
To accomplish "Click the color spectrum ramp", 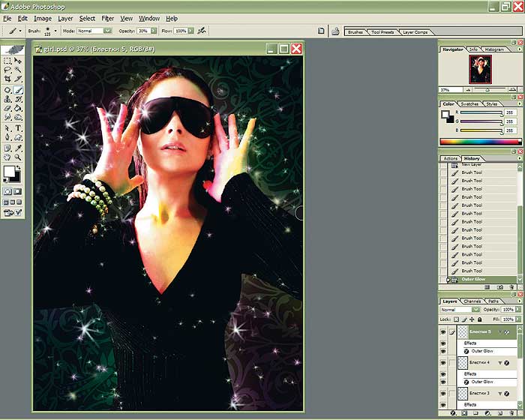I will pos(481,142).
